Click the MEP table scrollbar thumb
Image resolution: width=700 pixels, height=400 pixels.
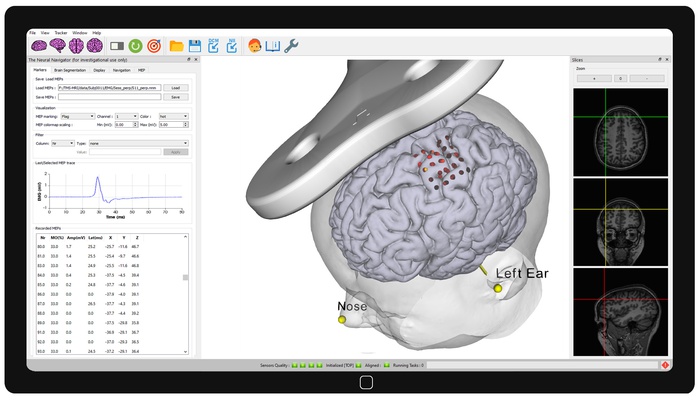pyautogui.click(x=185, y=278)
